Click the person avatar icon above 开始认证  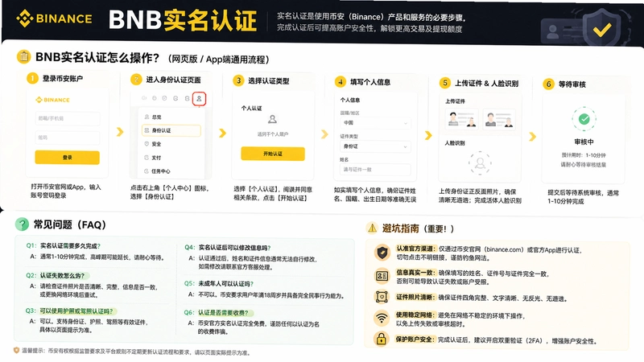tap(272, 119)
